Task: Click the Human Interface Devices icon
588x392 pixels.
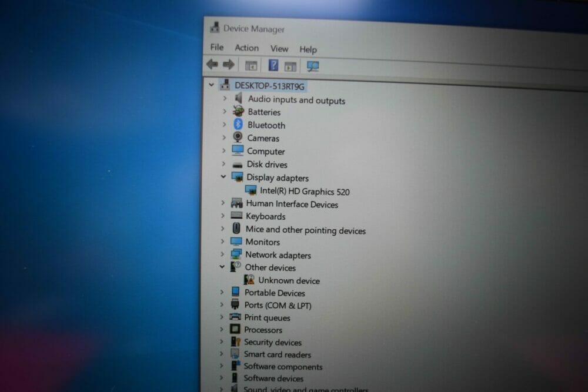Action: (236, 203)
